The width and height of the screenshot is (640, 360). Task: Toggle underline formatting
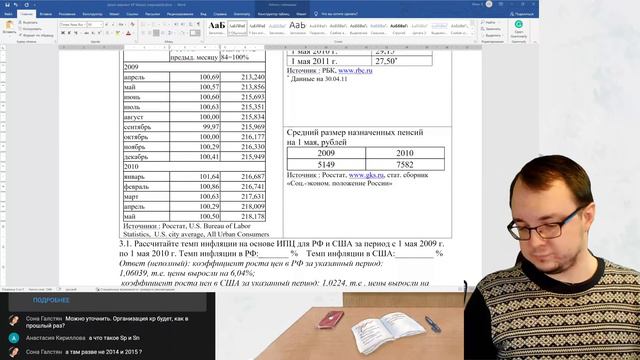pos(76,33)
